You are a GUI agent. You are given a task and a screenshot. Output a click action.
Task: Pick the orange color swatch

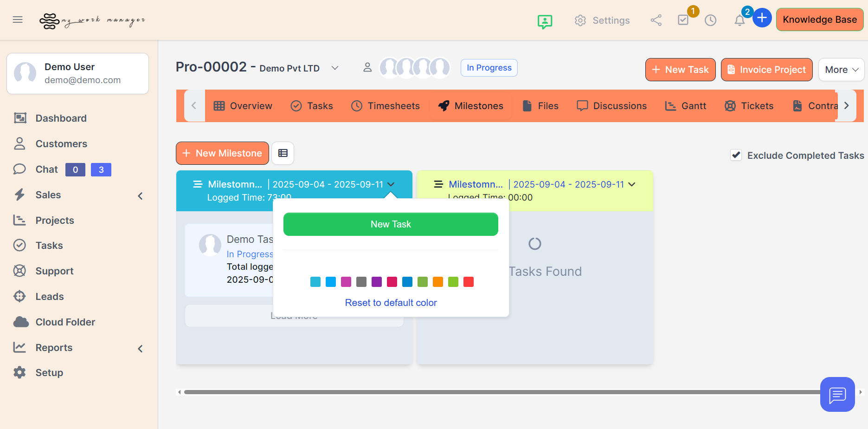(x=438, y=282)
